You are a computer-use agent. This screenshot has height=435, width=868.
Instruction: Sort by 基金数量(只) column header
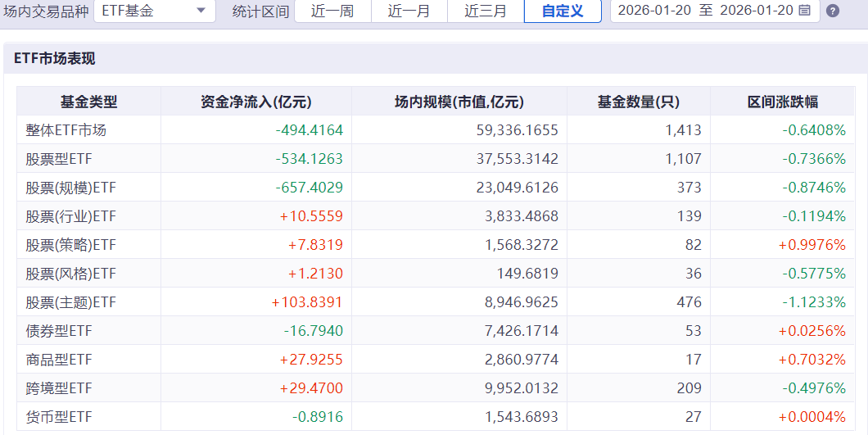638,102
